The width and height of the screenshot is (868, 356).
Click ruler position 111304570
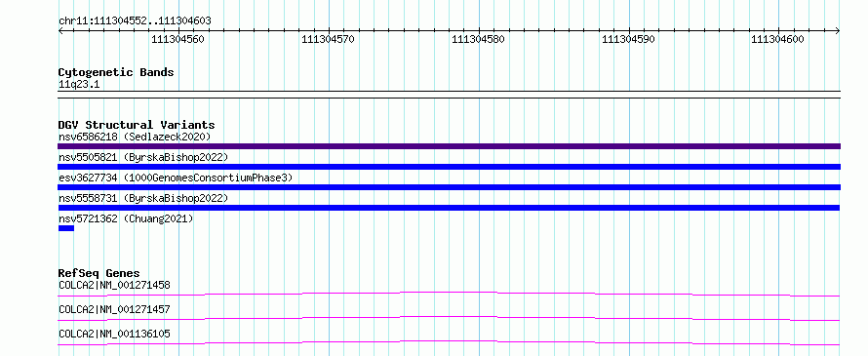tap(328, 39)
